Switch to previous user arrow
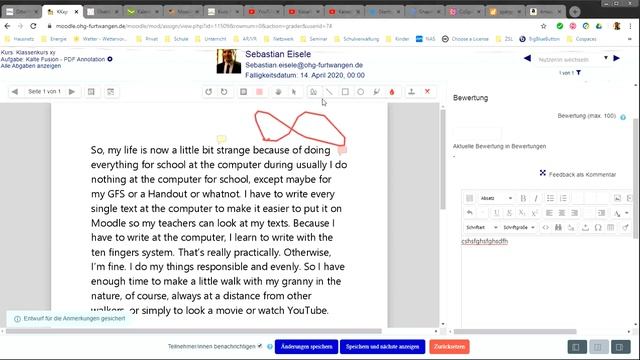This screenshot has height=360, width=640. click(527, 58)
